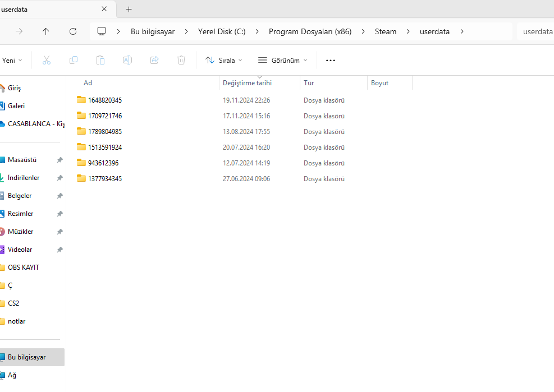Viewport: 554px width, 392px height.
Task: Expand chevron after userdata breadcrumb
Action: click(x=462, y=31)
